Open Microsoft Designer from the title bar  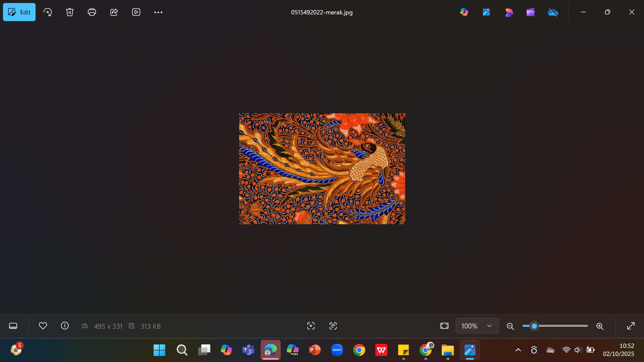click(508, 12)
